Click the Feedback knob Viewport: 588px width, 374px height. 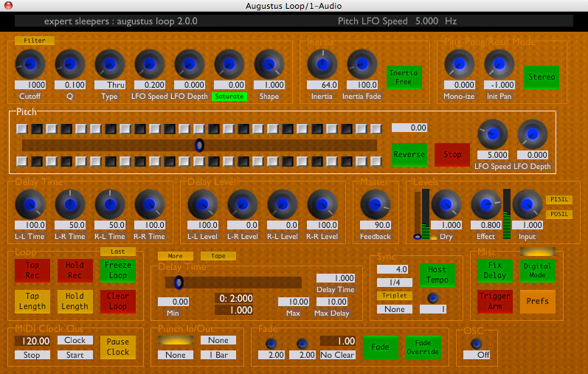click(375, 204)
